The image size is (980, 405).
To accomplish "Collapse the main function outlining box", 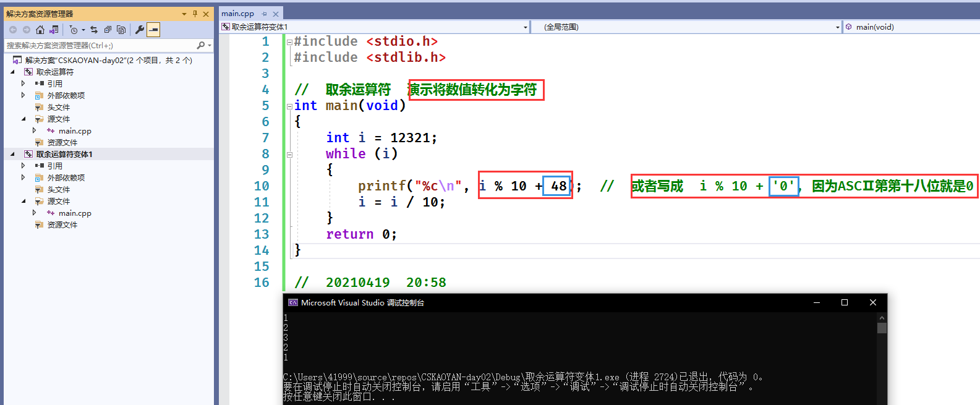I will click(x=289, y=106).
